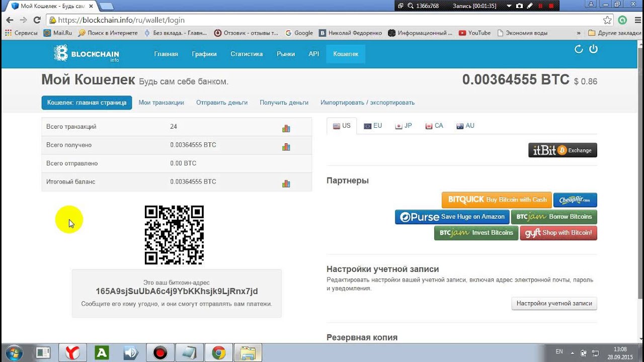This screenshot has height=362, width=644.
Task: Select EU region tab
Action: pos(373,126)
